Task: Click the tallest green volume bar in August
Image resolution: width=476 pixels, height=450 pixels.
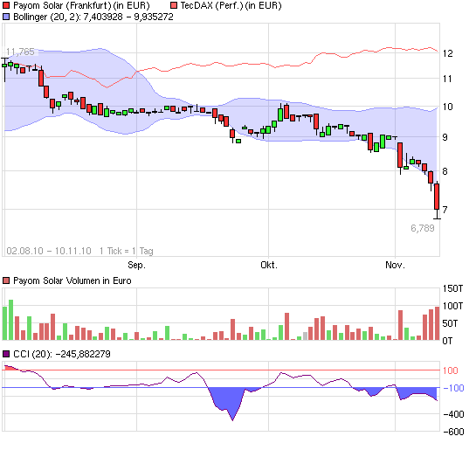Action: coord(11,320)
